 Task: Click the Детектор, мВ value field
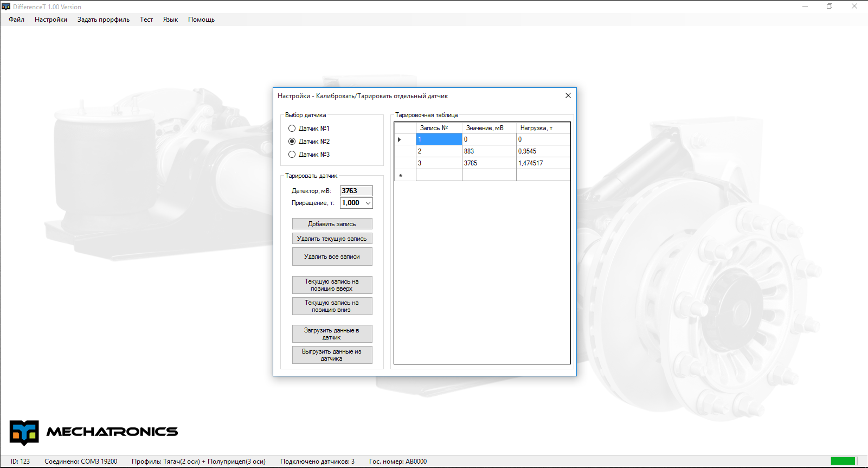point(356,191)
